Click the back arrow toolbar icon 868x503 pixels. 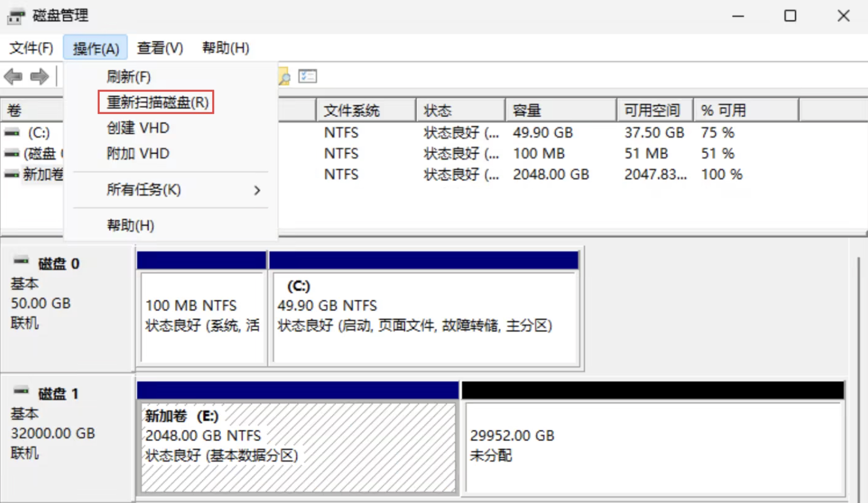click(13, 76)
